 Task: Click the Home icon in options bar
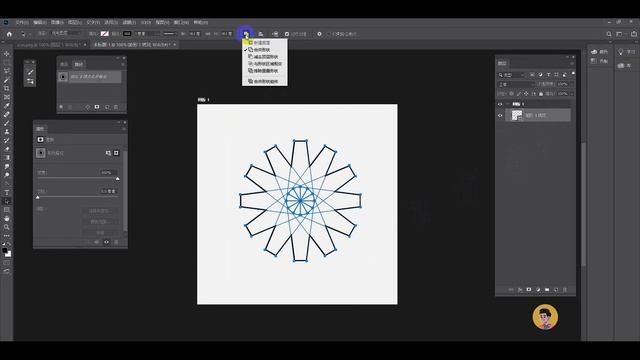point(9,34)
